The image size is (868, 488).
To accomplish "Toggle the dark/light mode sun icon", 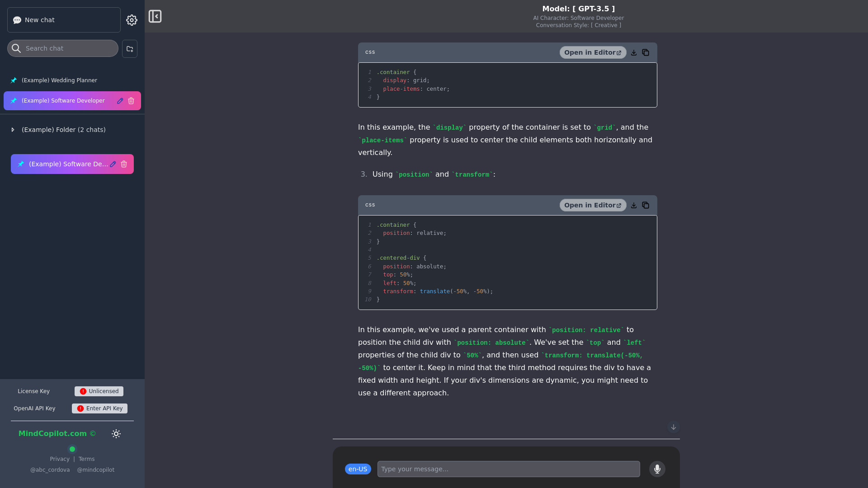I will coord(116,433).
